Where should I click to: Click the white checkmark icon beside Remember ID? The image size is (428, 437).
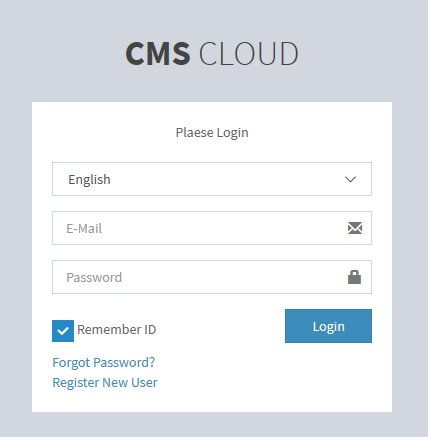[x=63, y=331]
